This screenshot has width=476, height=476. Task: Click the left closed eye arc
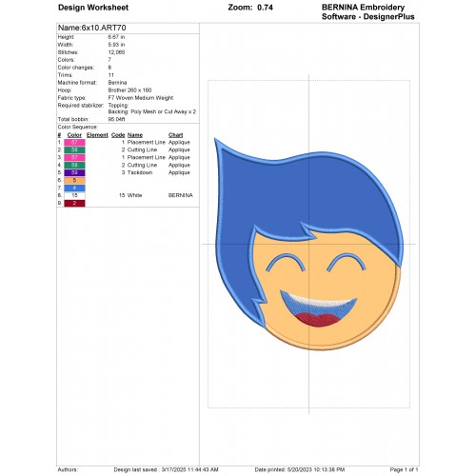pos(286,263)
